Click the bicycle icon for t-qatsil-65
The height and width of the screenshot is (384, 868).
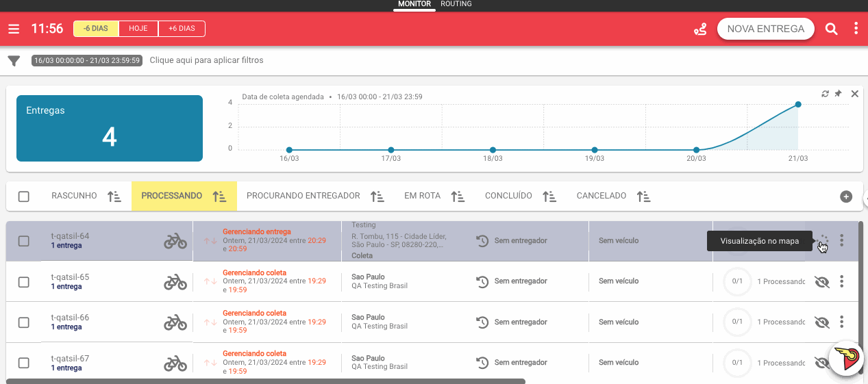pyautogui.click(x=175, y=282)
